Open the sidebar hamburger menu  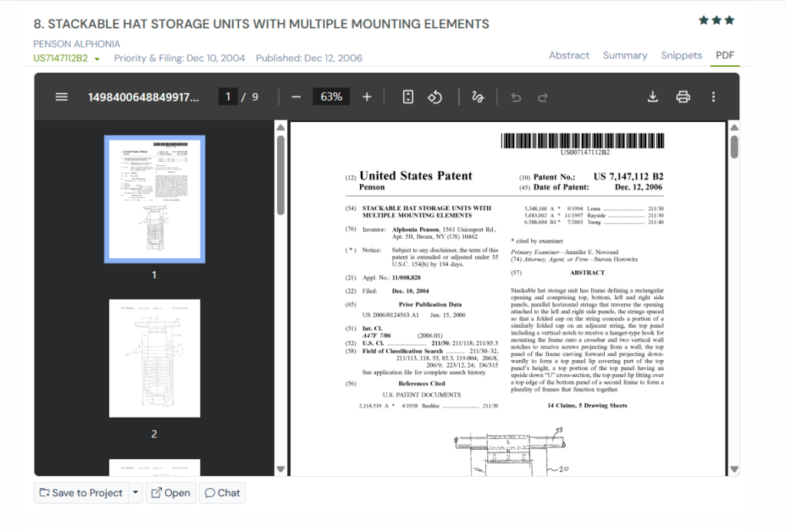pyautogui.click(x=61, y=97)
